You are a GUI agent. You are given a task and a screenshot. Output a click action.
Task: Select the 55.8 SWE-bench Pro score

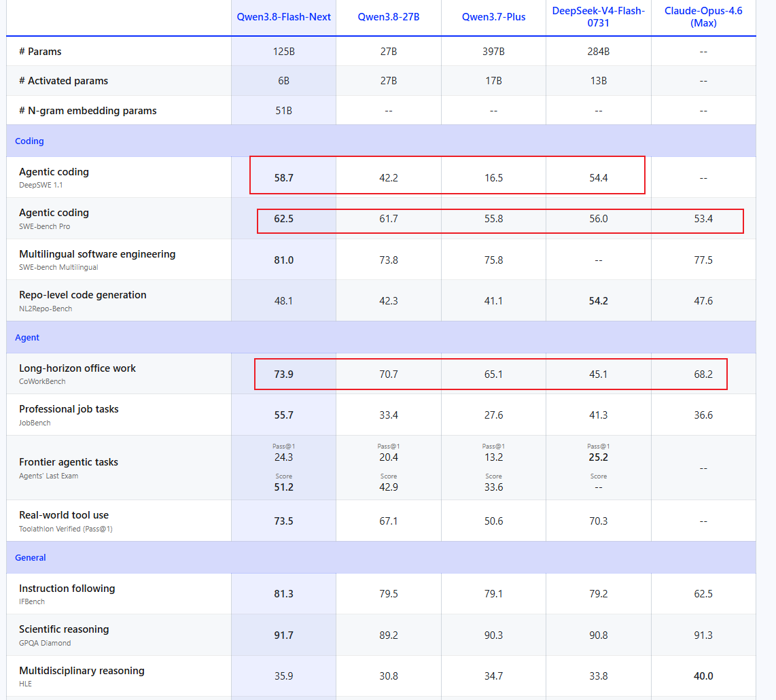493,219
